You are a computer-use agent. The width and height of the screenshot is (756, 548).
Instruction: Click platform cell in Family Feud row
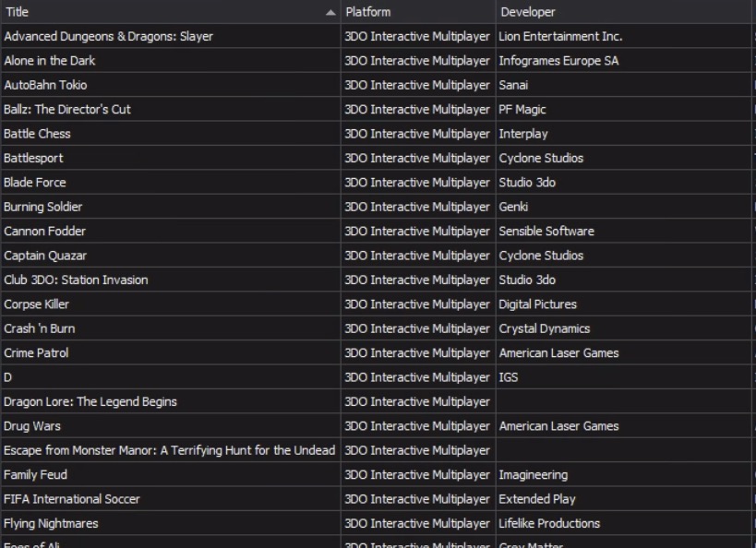(417, 475)
